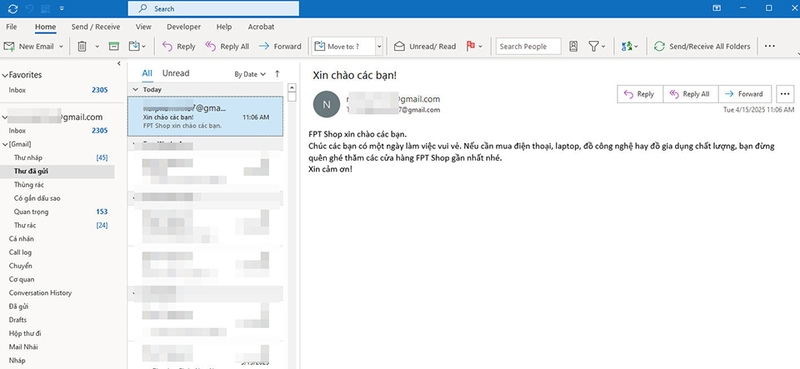Click Forward in the reading pane
Screen dimensions: 800x369
click(745, 94)
